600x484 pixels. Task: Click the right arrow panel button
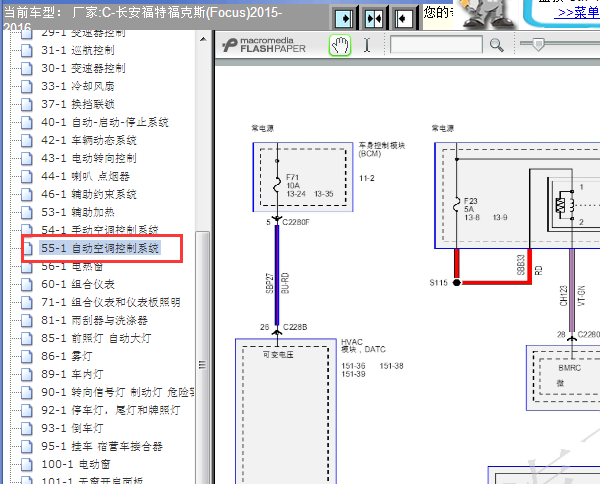point(344,18)
